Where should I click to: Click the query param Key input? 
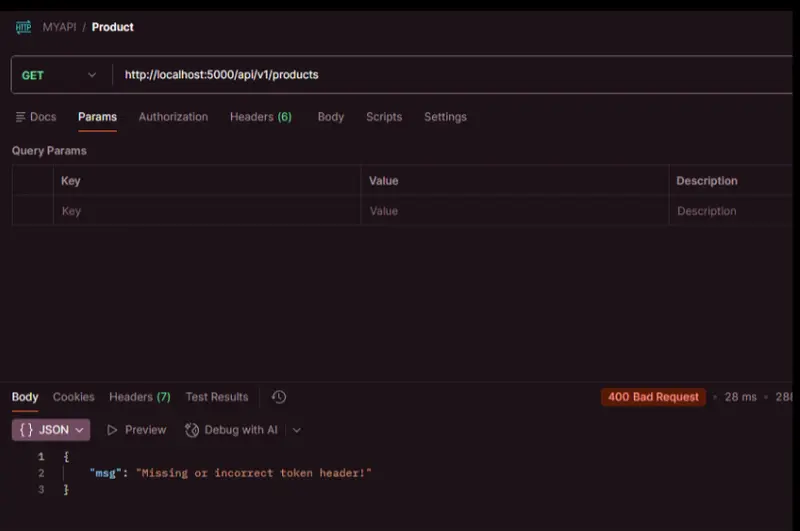tap(207, 211)
